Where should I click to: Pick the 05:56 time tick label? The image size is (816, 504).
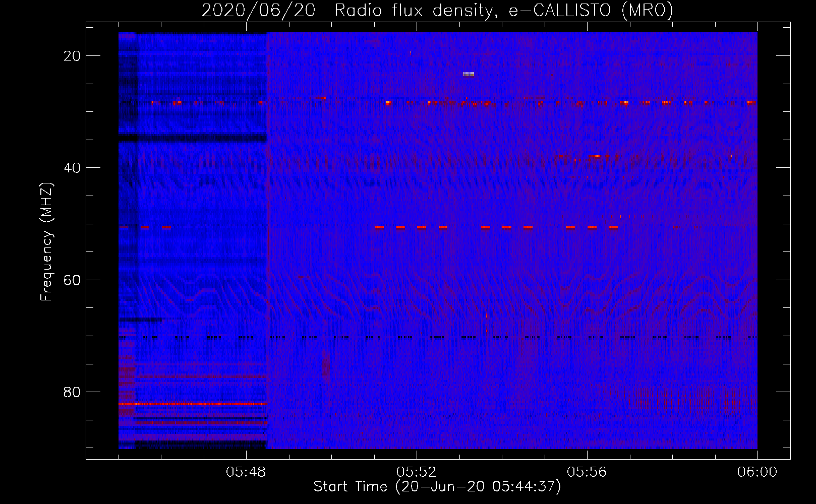point(587,472)
